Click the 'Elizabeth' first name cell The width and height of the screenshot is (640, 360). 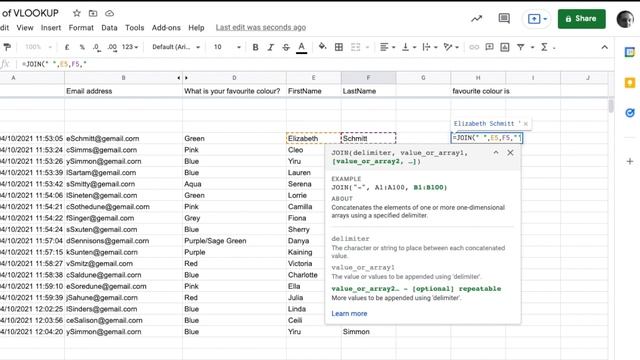313,139
